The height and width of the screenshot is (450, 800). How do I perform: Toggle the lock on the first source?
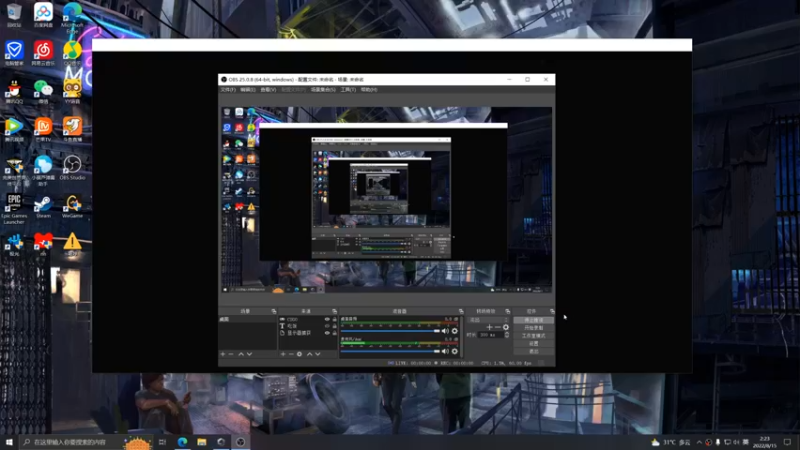click(335, 319)
